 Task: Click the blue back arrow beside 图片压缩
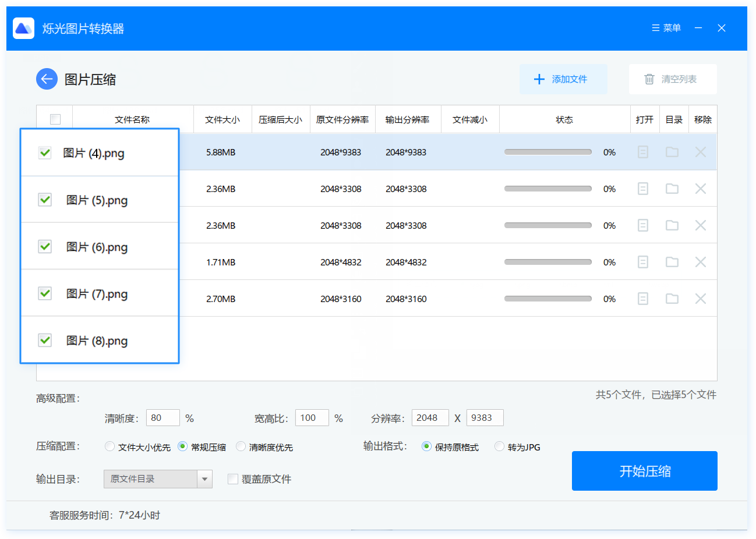pyautogui.click(x=47, y=79)
